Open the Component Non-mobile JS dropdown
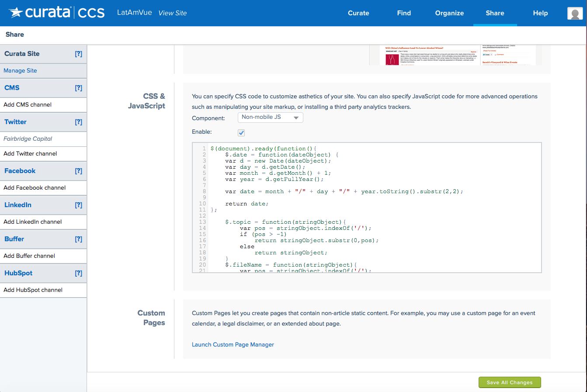Screen dimensions: 587x392 270,118
